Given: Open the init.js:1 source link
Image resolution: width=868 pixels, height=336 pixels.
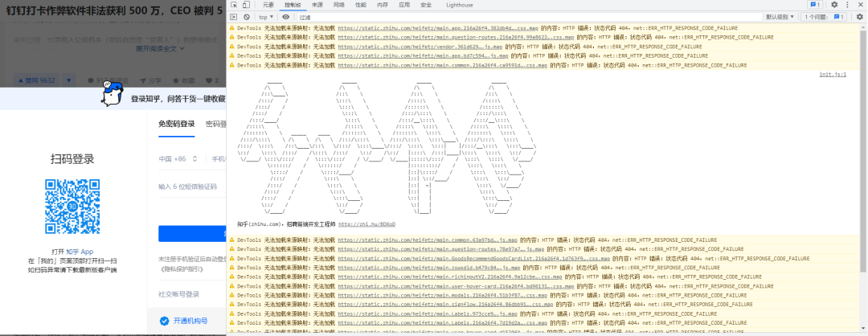Looking at the screenshot, I should (x=833, y=74).
